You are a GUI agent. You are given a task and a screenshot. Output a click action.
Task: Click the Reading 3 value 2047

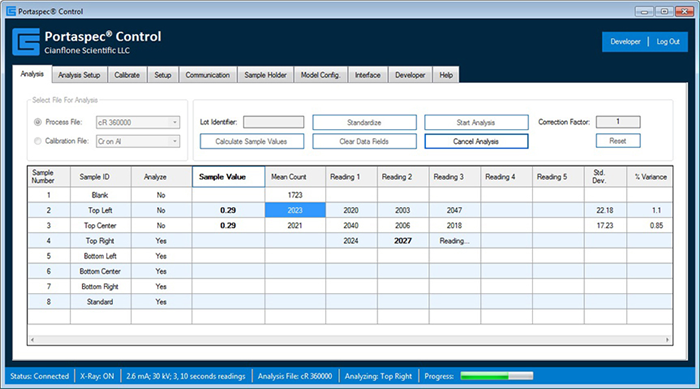point(454,210)
